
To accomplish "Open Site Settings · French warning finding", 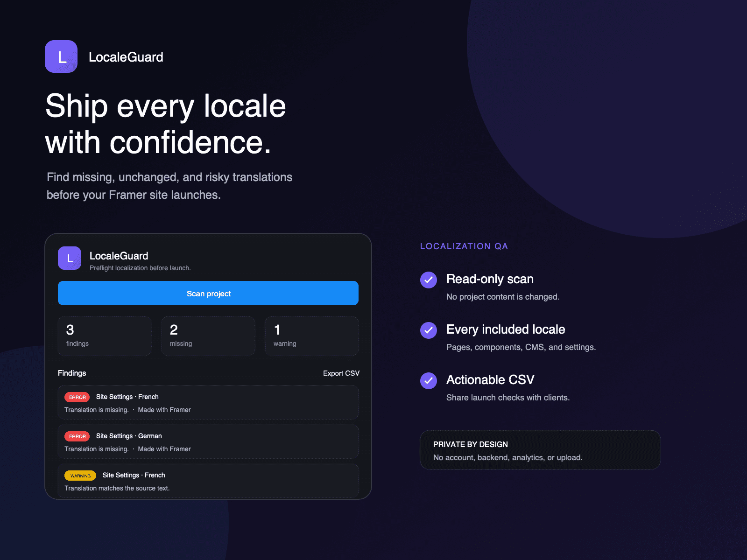I will tap(208, 481).
